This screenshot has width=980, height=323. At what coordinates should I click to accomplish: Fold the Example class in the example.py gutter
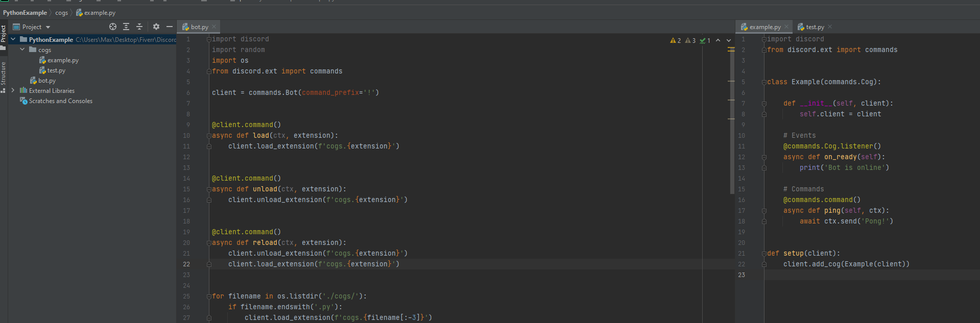click(x=764, y=82)
